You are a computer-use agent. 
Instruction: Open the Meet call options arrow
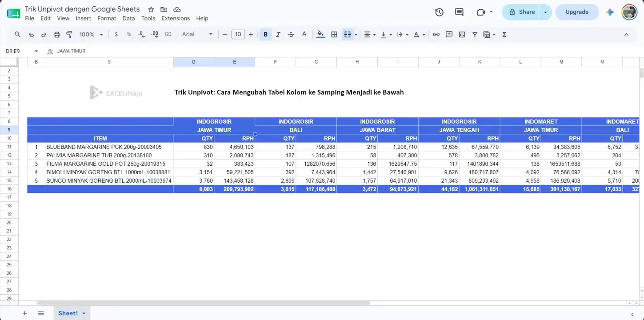[491, 12]
